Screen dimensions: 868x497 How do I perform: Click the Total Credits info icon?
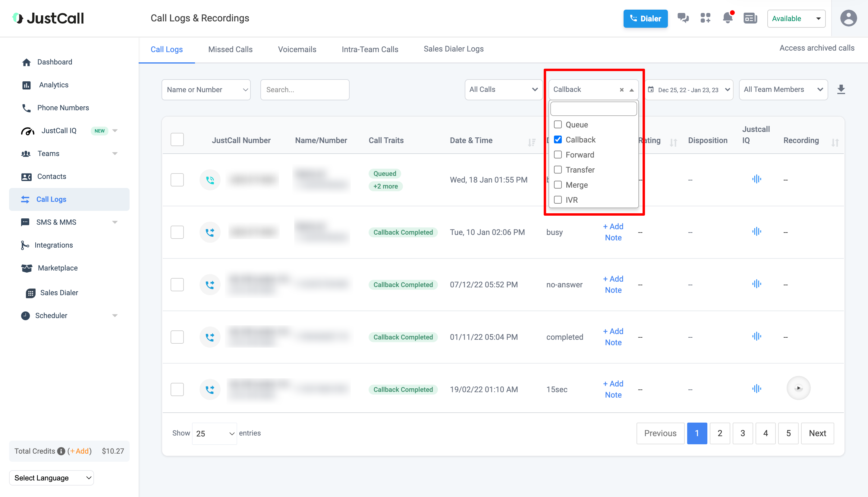point(61,451)
